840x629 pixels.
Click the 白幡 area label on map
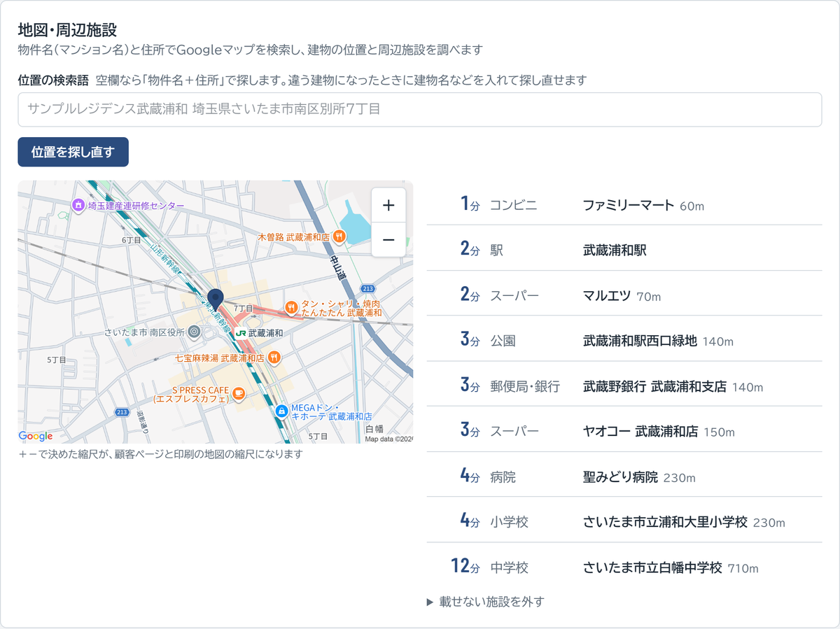374,427
